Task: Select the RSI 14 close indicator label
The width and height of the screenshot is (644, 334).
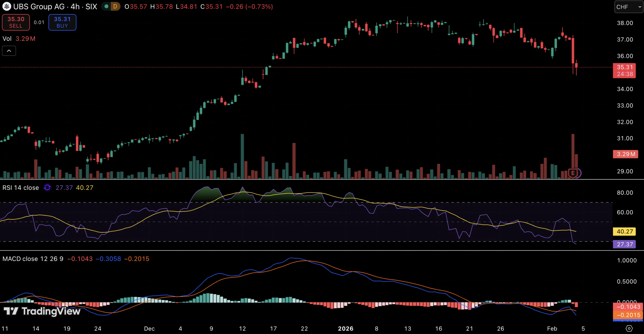Action: [21, 188]
